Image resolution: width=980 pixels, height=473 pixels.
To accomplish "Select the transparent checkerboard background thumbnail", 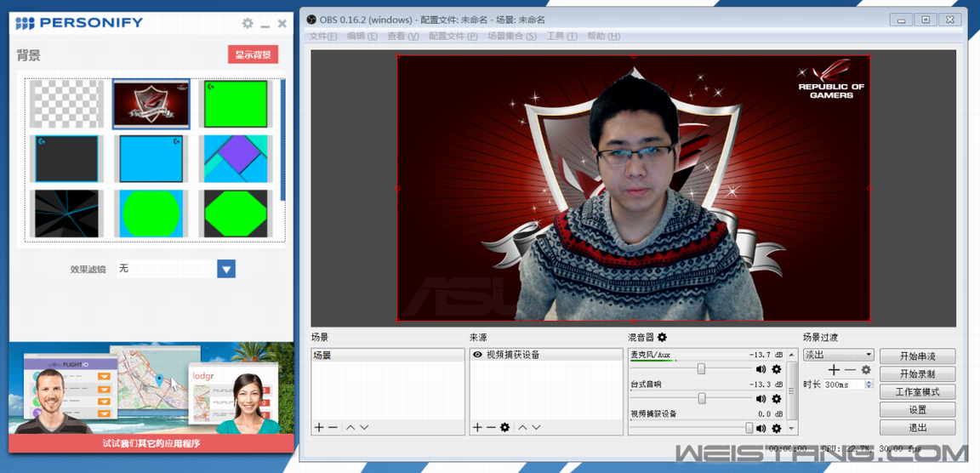I will (67, 104).
